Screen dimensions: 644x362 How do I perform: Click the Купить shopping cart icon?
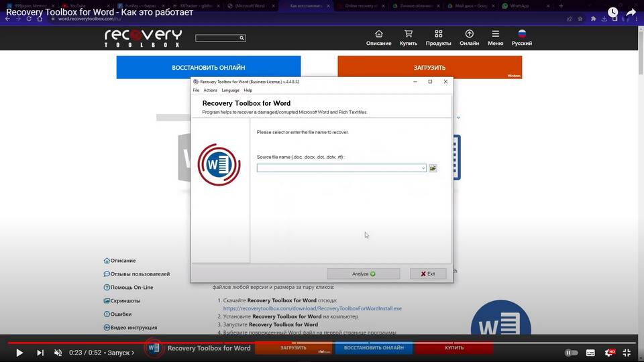point(408,38)
